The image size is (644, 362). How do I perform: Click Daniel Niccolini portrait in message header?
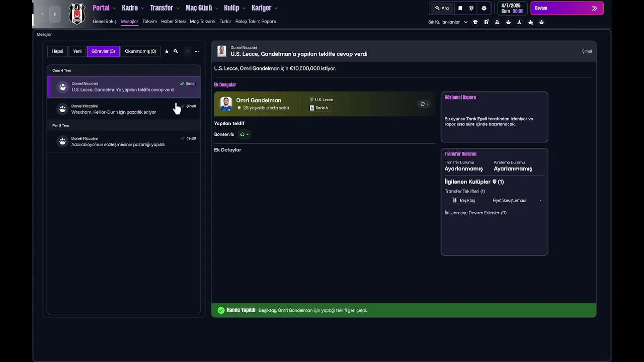tap(222, 51)
